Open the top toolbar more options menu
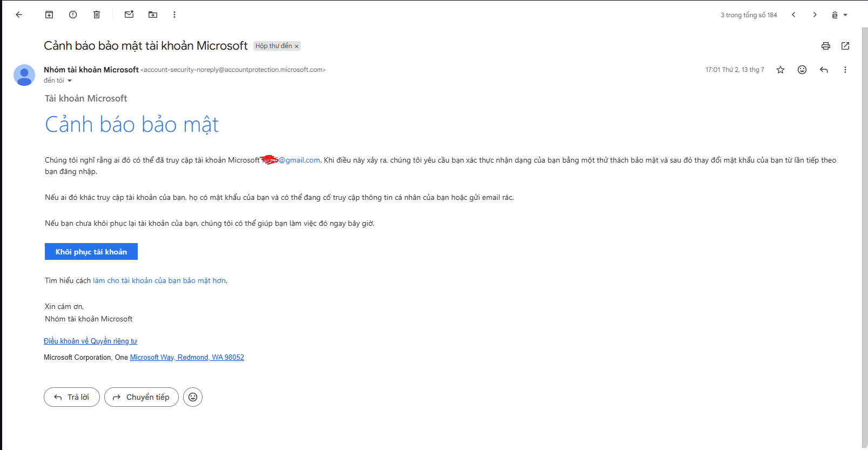 [x=174, y=15]
